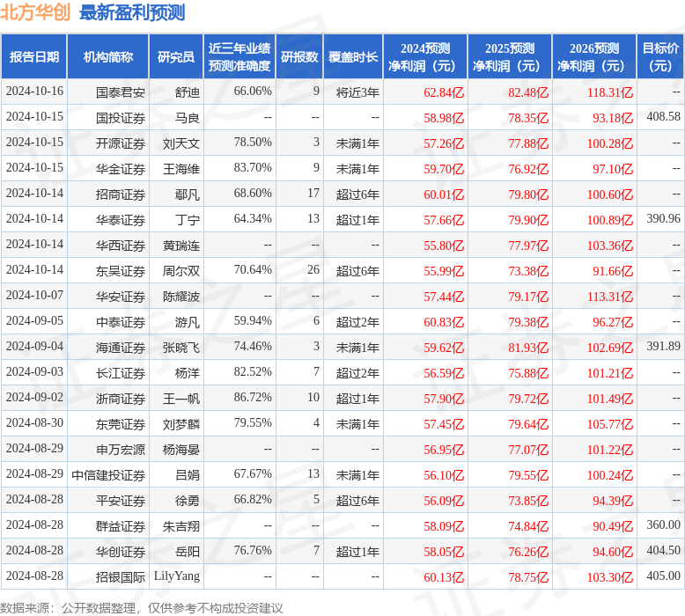Screen dimensions: 685x616
Task: Select the 研究员 column header
Action: pos(176,56)
